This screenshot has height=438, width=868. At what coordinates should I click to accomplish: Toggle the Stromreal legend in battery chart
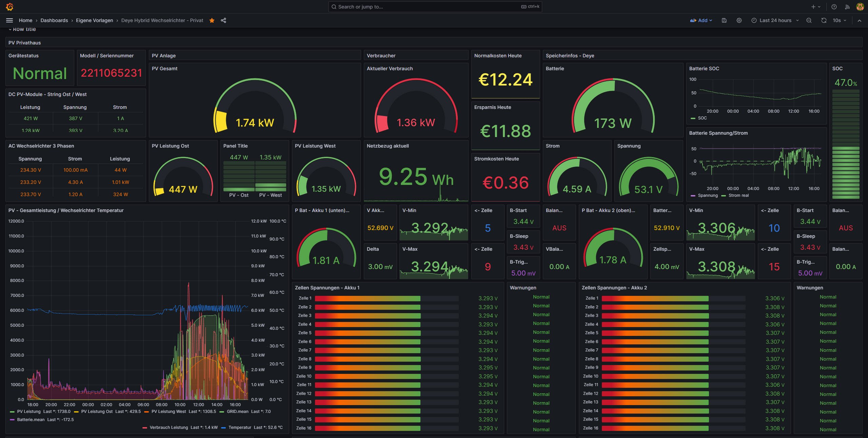click(x=738, y=195)
